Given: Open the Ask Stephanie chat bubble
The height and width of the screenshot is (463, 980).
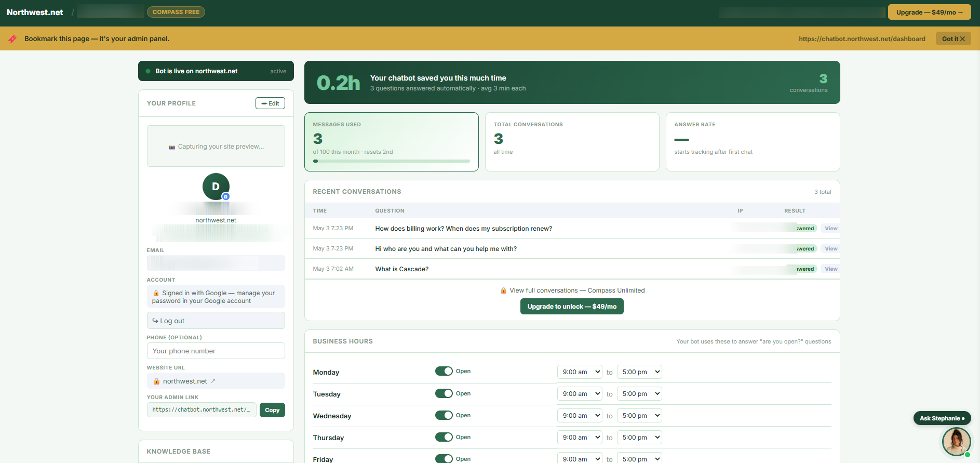Looking at the screenshot, I should pos(942,418).
